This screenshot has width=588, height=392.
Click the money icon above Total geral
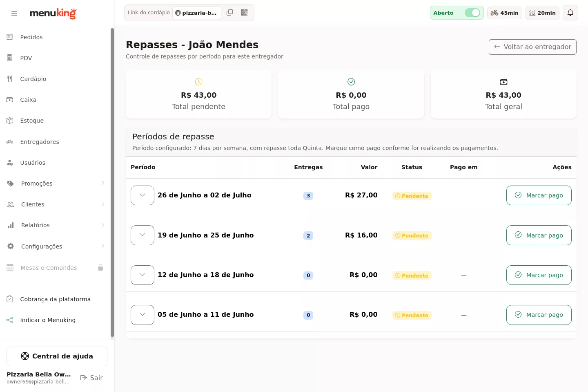click(x=503, y=82)
